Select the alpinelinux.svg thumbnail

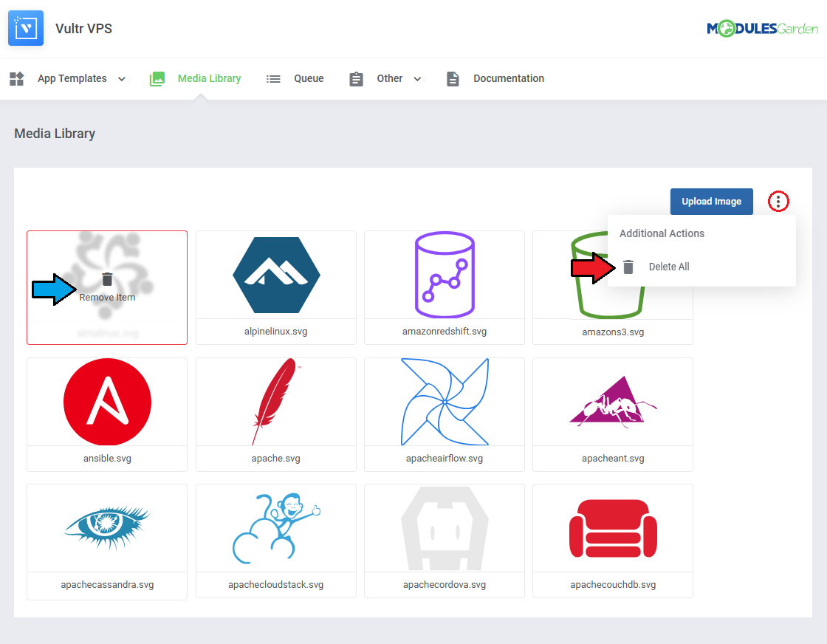pos(276,275)
